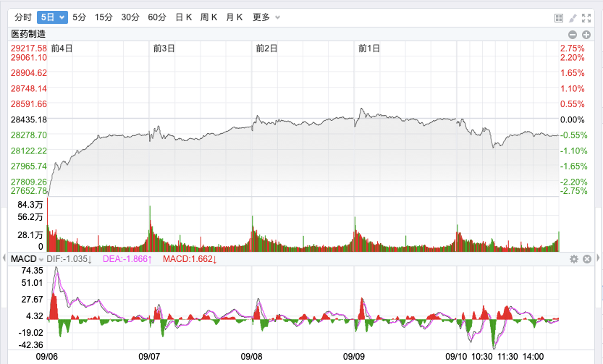Open the grid layout view icon
The image size is (603, 364).
tap(559, 17)
